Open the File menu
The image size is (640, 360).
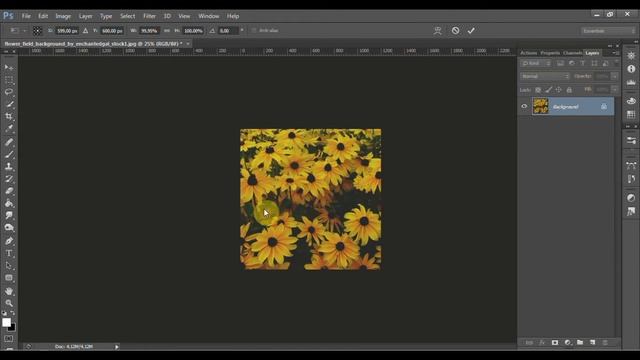26,16
